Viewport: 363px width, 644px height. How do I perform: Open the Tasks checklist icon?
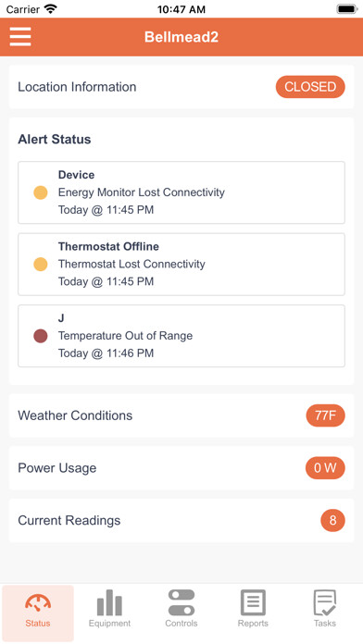[325, 602]
